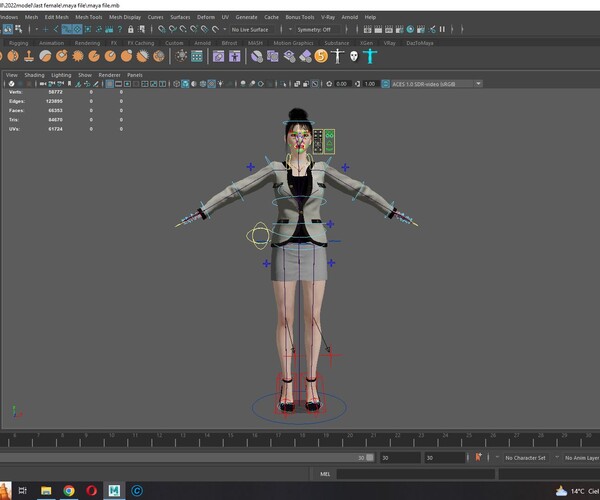Toggle viewport grid display icon
The image size is (600, 500).
(109, 84)
